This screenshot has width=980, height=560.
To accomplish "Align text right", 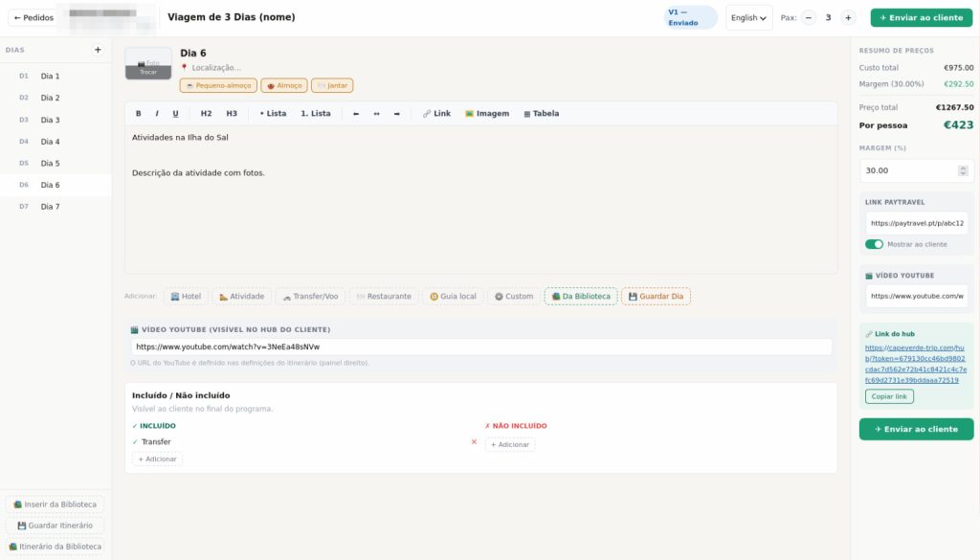I will click(x=397, y=114).
